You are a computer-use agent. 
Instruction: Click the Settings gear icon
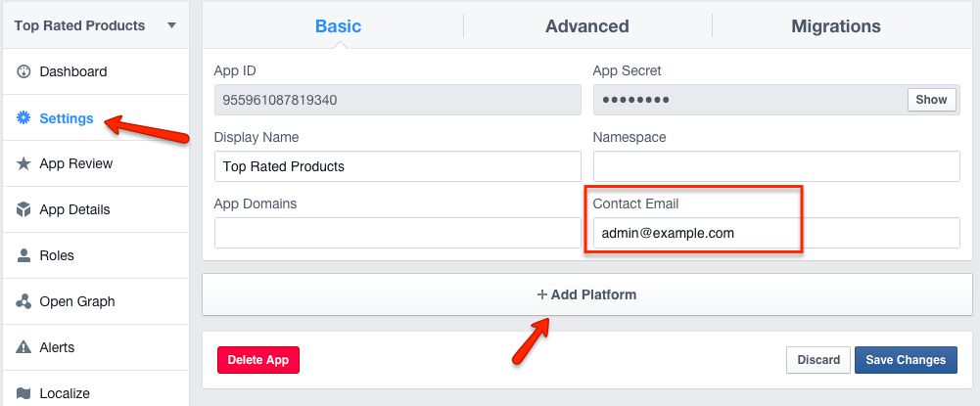pyautogui.click(x=23, y=118)
